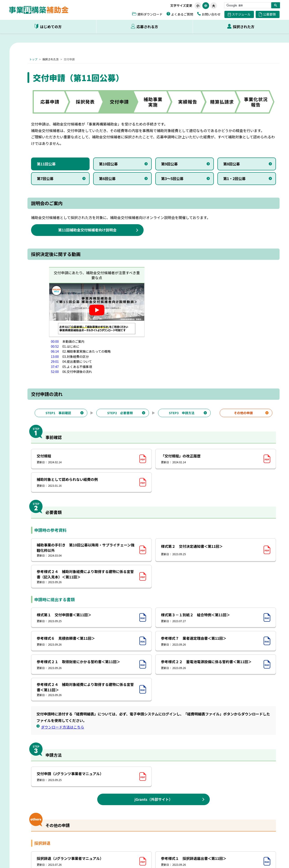Open the 資料ダウンロード folder link
Image resolution: width=289 pixels, height=868 pixels.
(x=147, y=14)
